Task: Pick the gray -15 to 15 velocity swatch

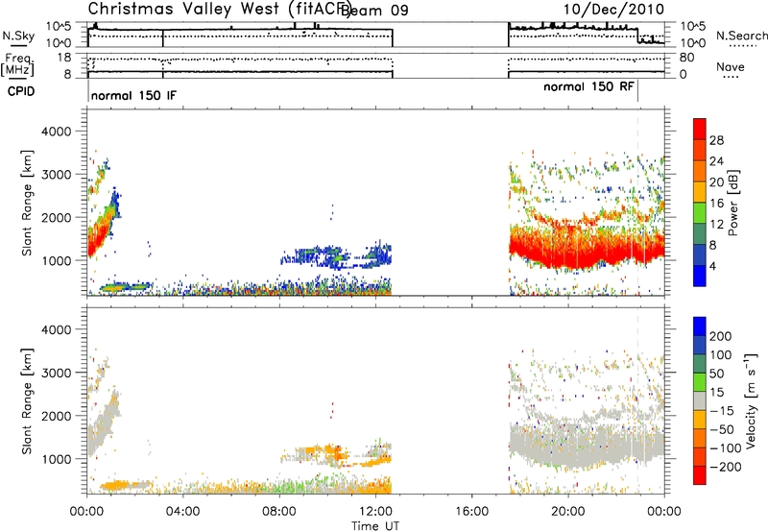Action: [700, 400]
